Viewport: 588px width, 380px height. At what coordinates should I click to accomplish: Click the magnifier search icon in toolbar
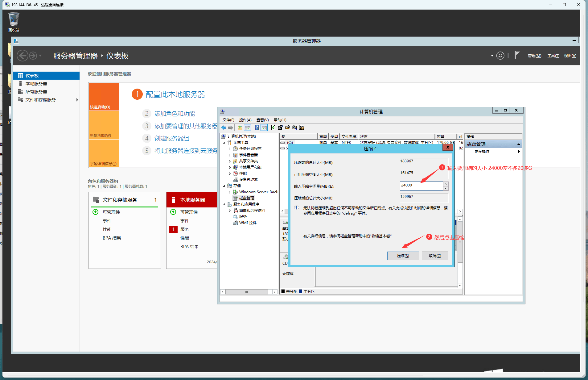294,128
